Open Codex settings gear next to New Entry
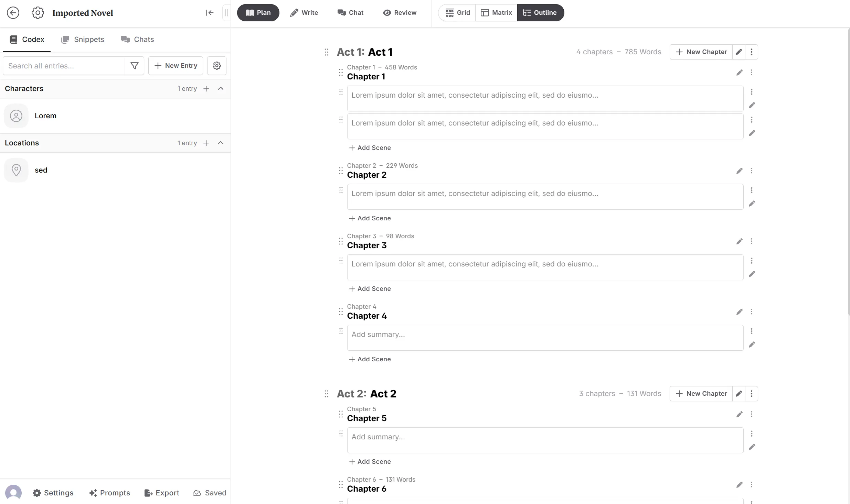 point(216,66)
